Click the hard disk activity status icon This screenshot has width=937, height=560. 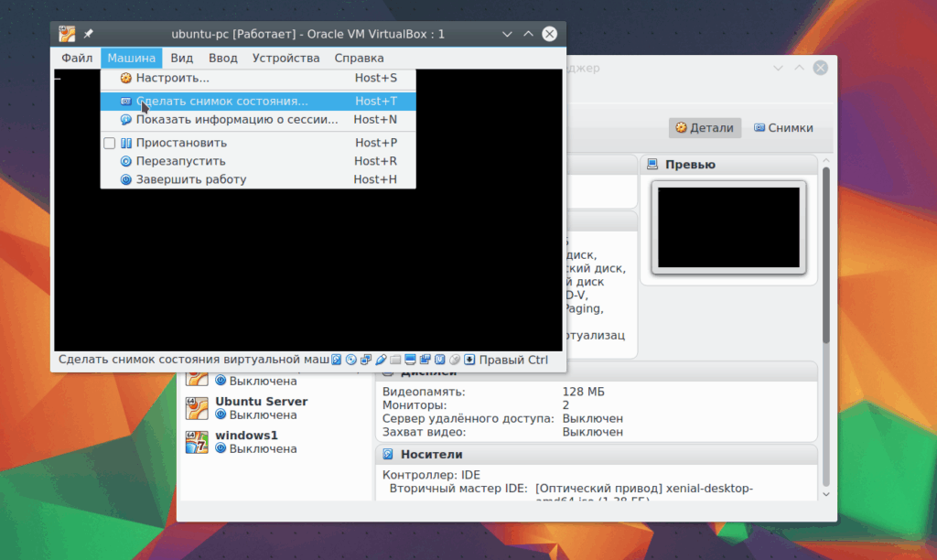pos(337,360)
